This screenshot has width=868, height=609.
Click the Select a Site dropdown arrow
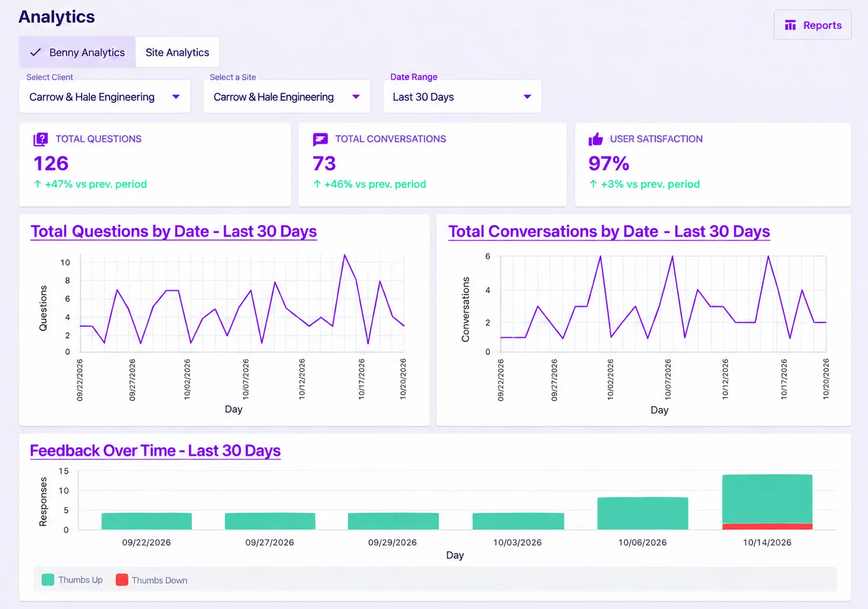tap(356, 97)
